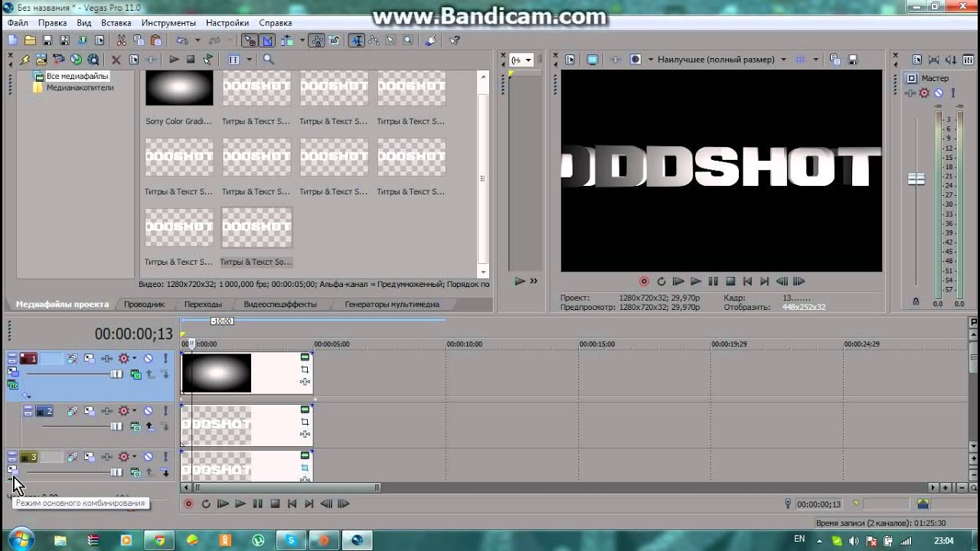Mute video track 3
This screenshot has height=551, width=980.
coord(148,457)
